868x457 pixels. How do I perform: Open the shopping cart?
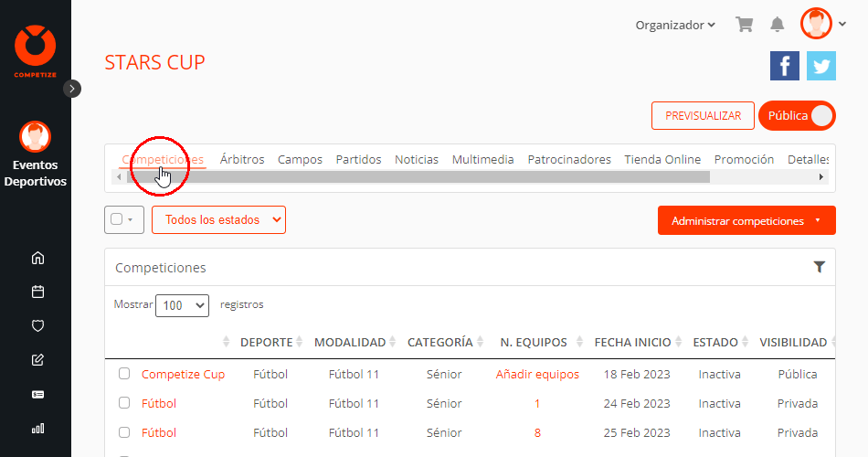click(744, 25)
